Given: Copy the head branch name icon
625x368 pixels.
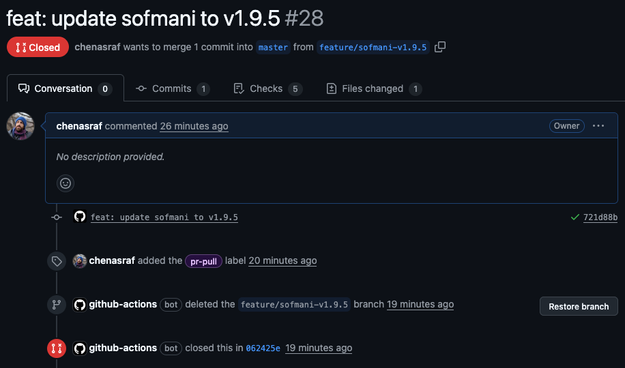Looking at the screenshot, I should [x=440, y=47].
